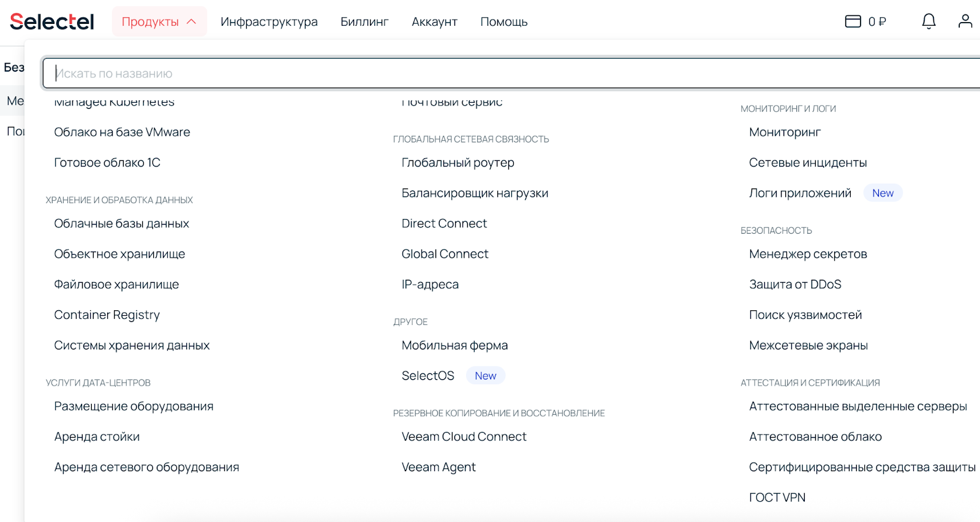Open Аренда сетевого оборудования

click(146, 467)
